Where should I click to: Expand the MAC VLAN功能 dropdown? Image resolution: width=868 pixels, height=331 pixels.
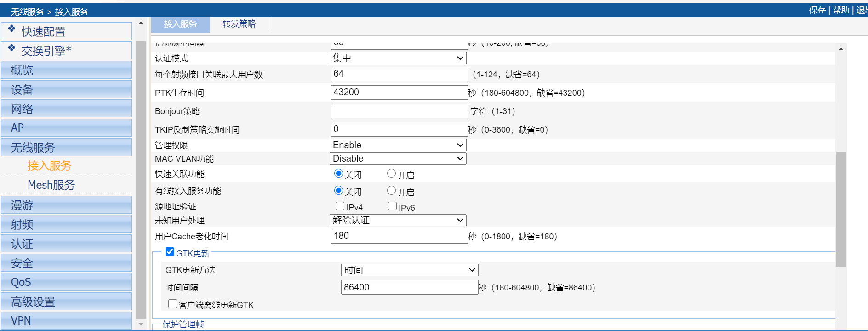[398, 158]
